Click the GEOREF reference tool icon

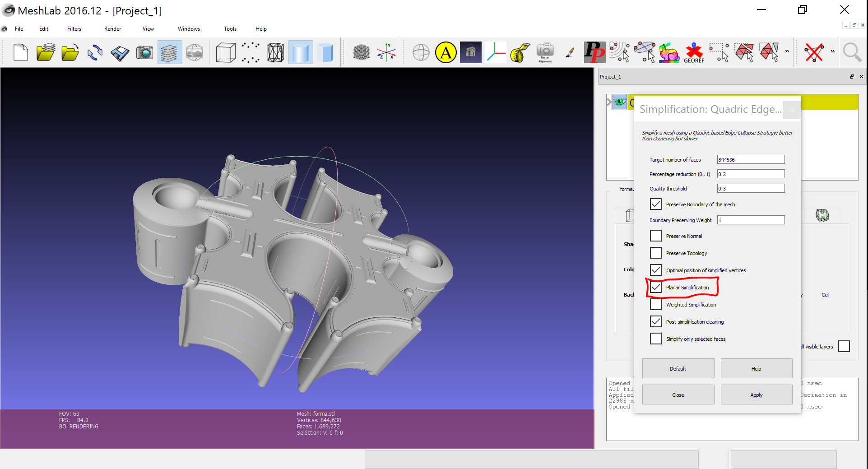click(694, 53)
